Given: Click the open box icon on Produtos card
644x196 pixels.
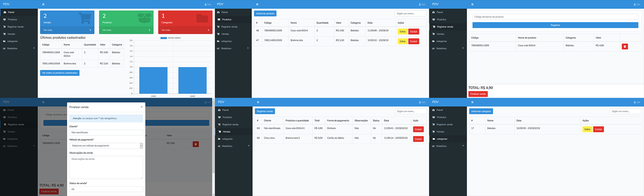Looking at the screenshot, I should (x=144, y=18).
